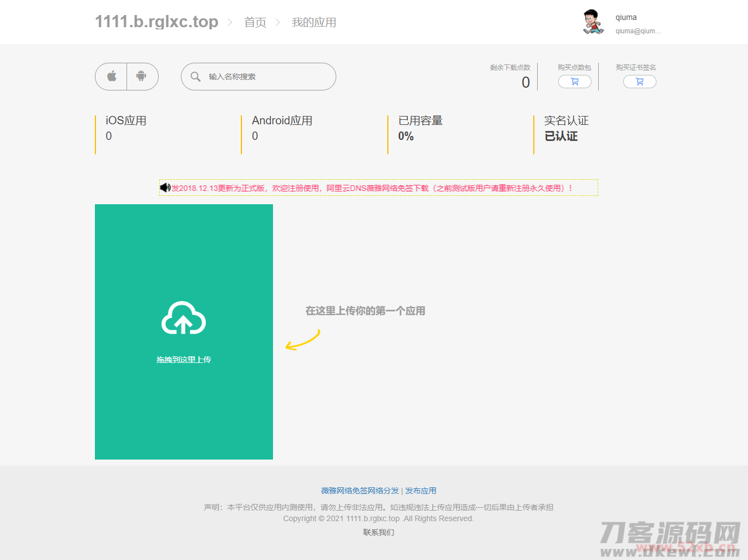Type in the 输入名称搜索 search field
This screenshot has width=748, height=560.
click(x=266, y=77)
